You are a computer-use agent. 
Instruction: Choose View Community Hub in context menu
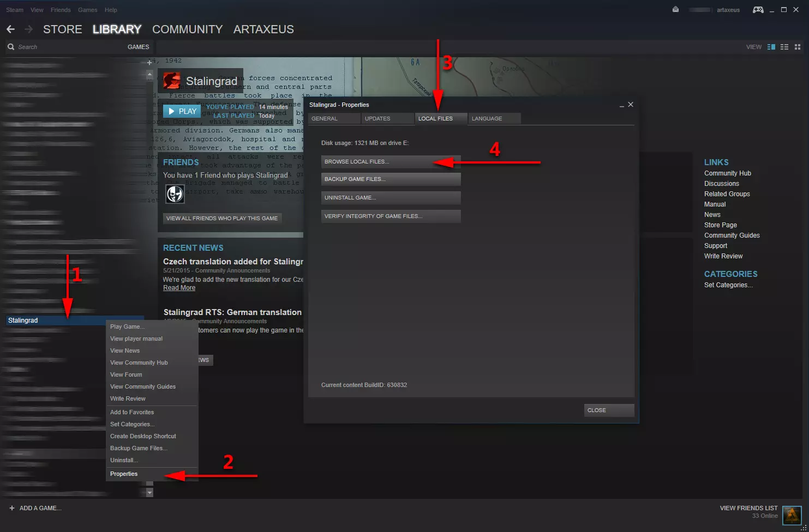(152, 362)
